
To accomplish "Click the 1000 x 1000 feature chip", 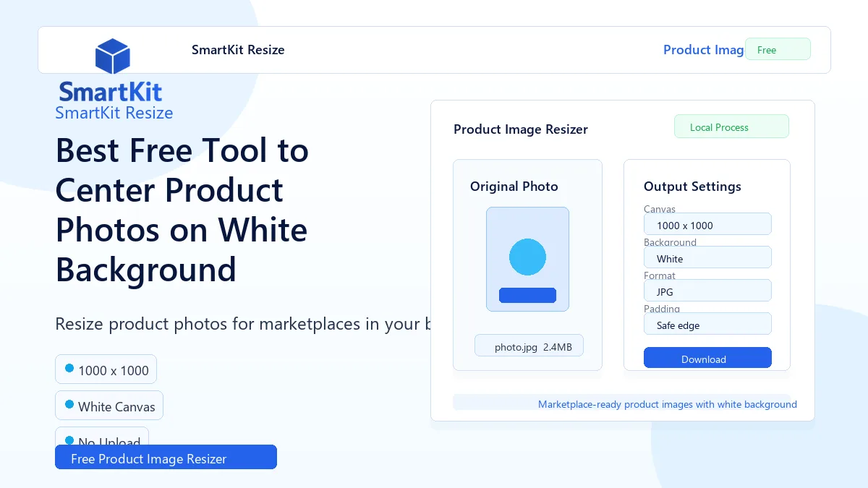I will pyautogui.click(x=106, y=369).
